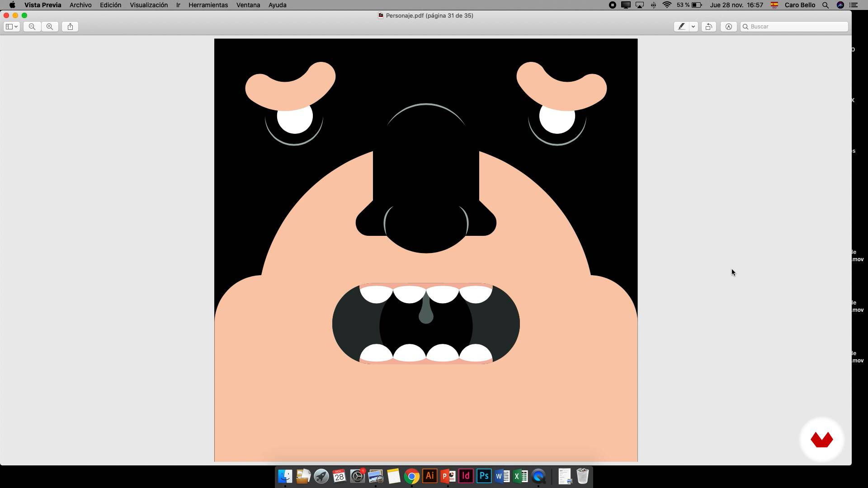Launch Adobe Illustrator from the Dock
868x488 pixels.
(x=430, y=476)
